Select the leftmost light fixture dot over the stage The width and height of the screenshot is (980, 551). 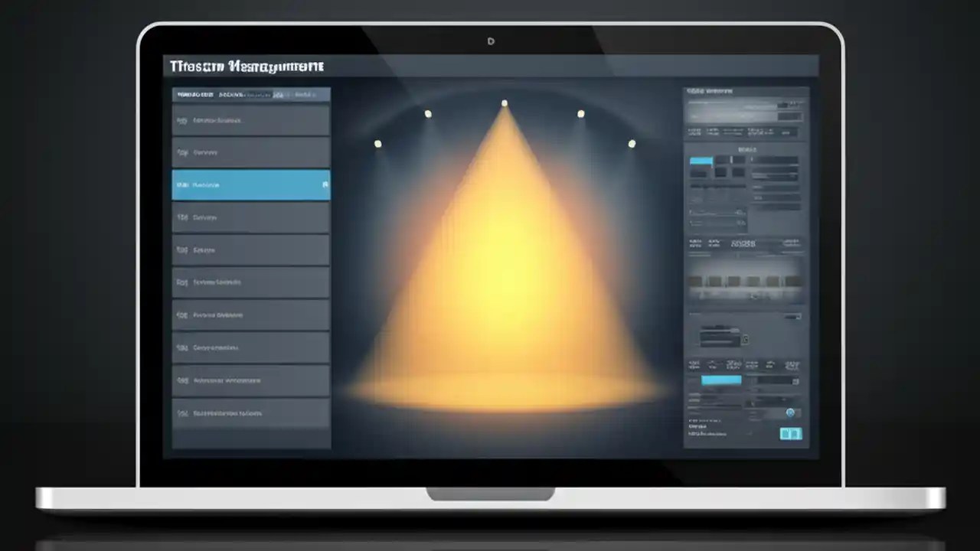point(377,143)
